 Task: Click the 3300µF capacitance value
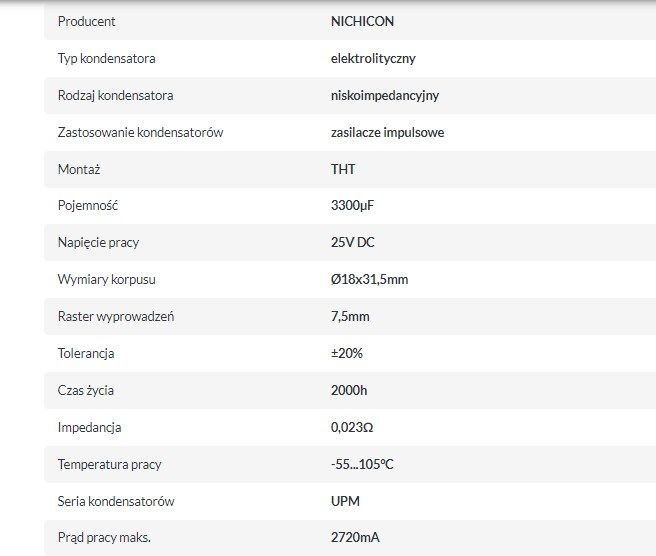pos(352,206)
